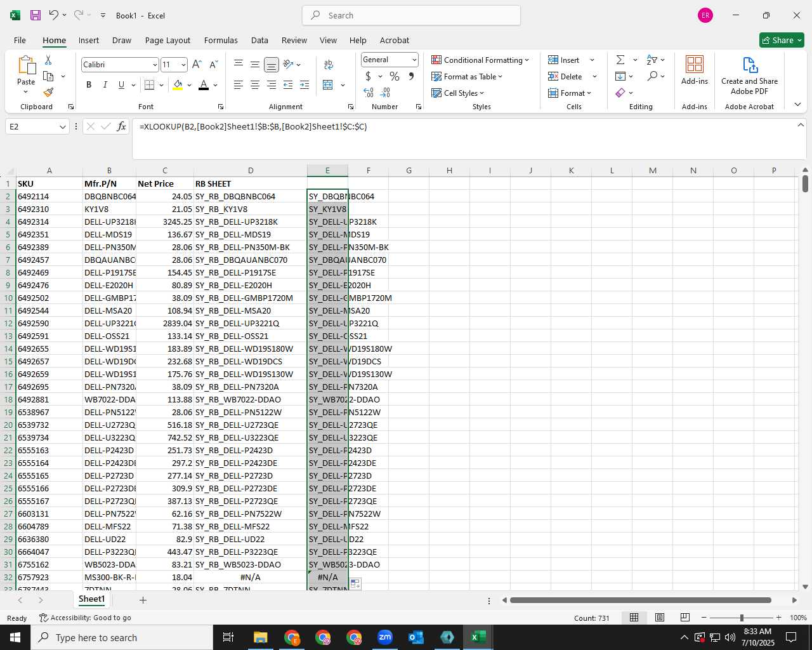Click the Fill Color bucket swatch
Screen dimensions: 812x650
click(178, 85)
